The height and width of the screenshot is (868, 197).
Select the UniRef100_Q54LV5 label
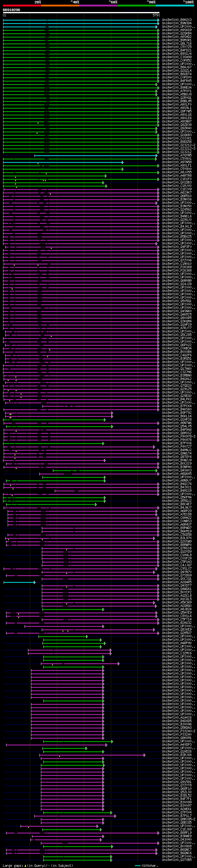[x=177, y=426]
